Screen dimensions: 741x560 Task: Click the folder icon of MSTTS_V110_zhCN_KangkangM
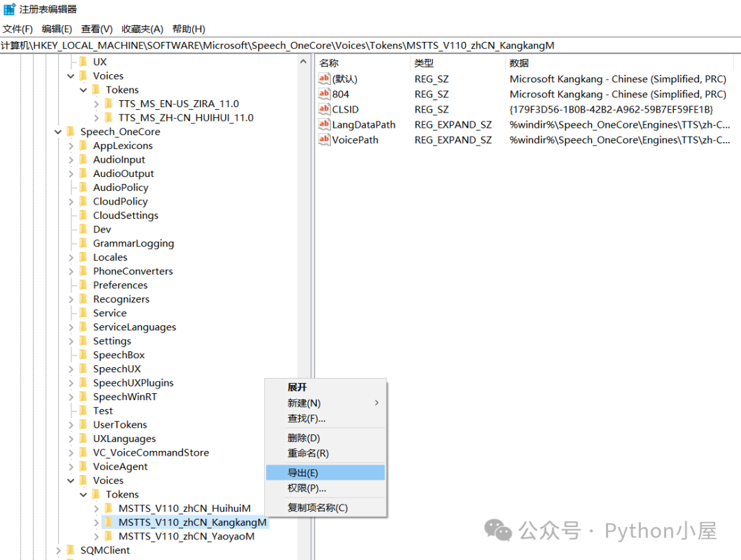point(109,522)
